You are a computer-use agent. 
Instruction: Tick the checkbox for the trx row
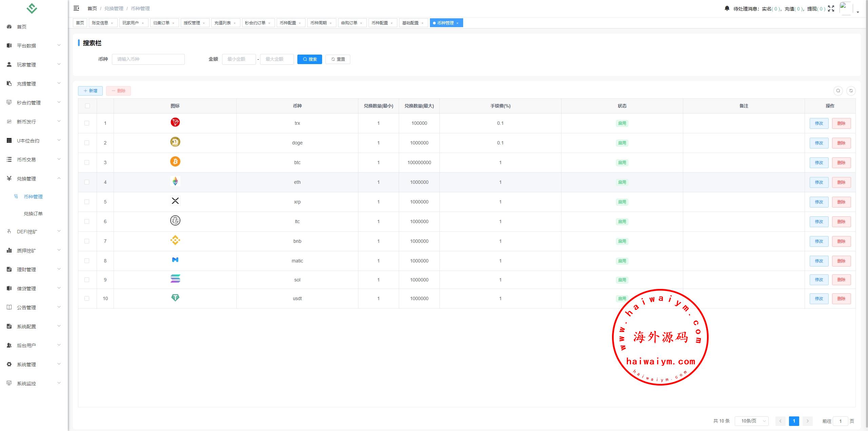(87, 123)
